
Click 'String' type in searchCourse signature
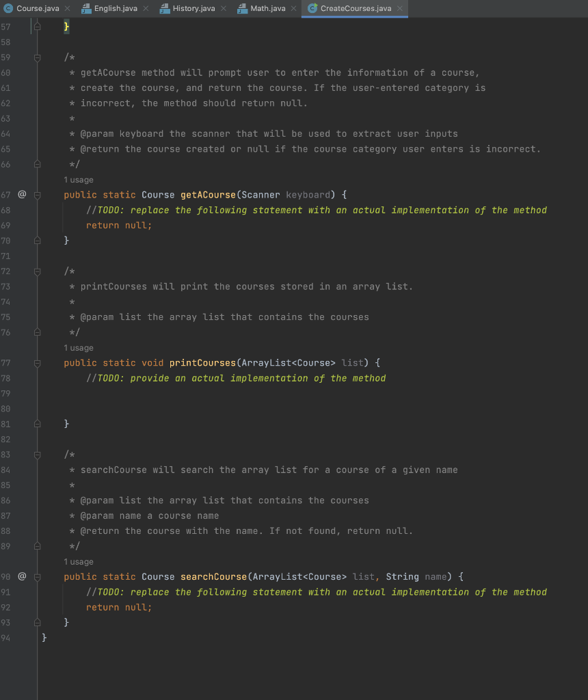pos(402,577)
